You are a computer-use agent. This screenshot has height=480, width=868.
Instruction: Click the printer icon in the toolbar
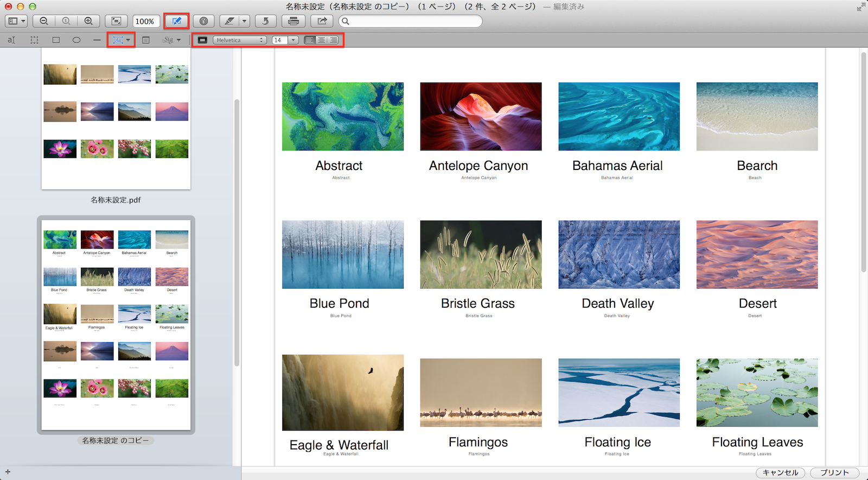pyautogui.click(x=293, y=21)
